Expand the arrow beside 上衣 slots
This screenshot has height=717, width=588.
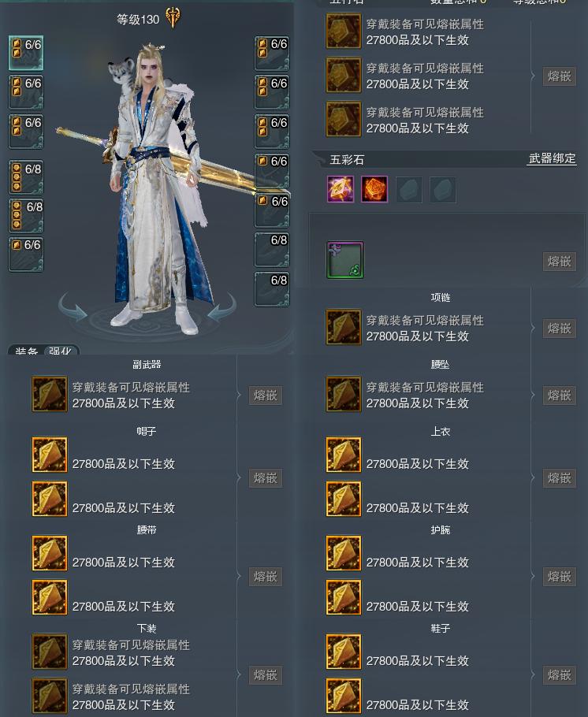pos(533,477)
